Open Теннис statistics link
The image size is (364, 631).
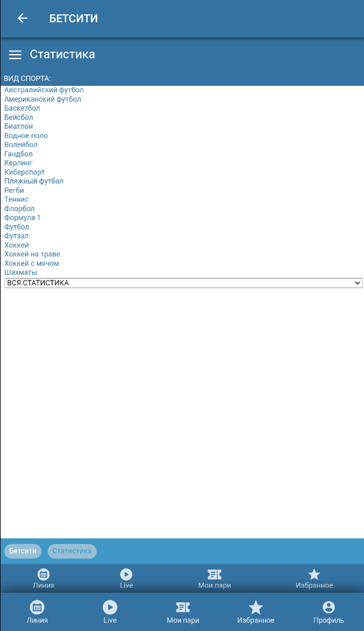point(17,199)
